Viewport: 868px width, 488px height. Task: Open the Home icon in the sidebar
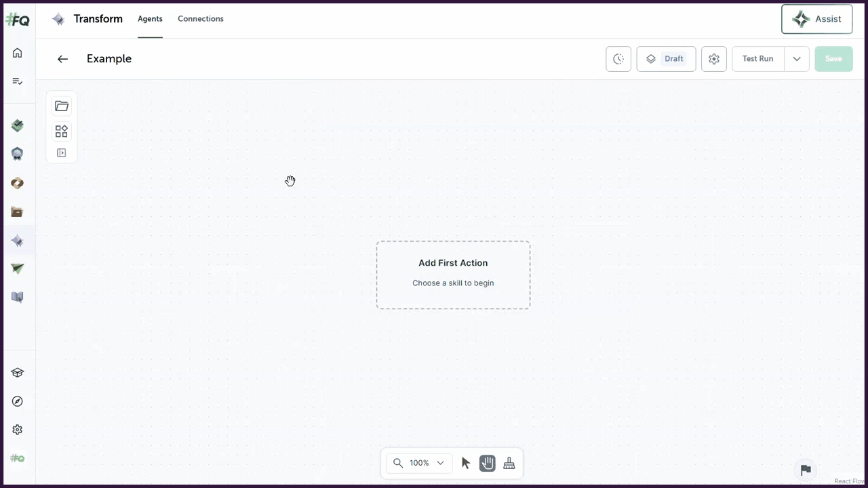[x=17, y=53]
